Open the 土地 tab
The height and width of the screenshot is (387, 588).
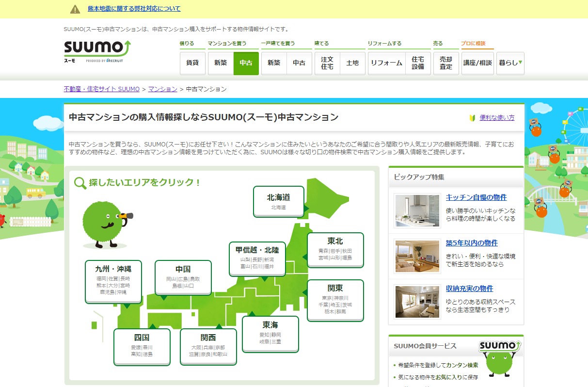point(352,64)
